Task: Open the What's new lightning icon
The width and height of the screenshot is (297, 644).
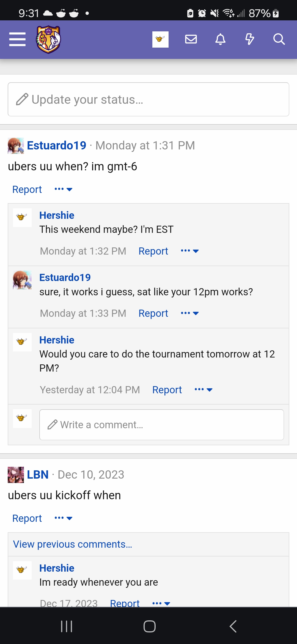Action: [250, 39]
